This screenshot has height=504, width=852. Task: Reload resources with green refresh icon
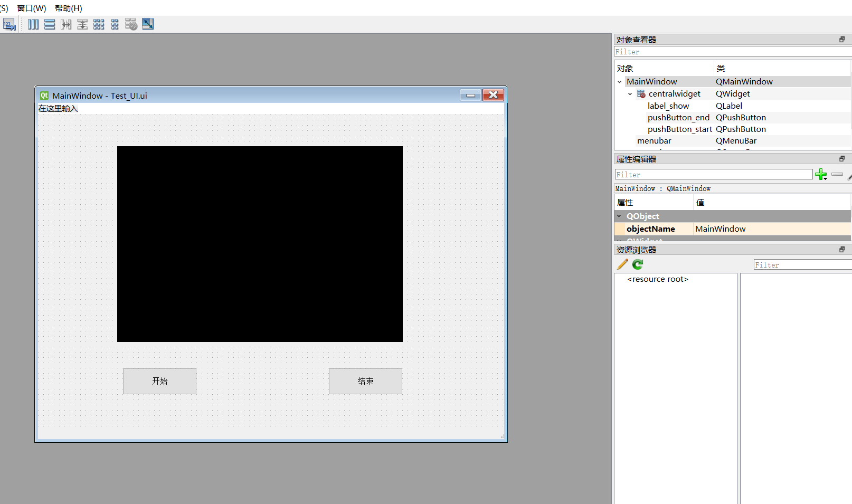638,264
